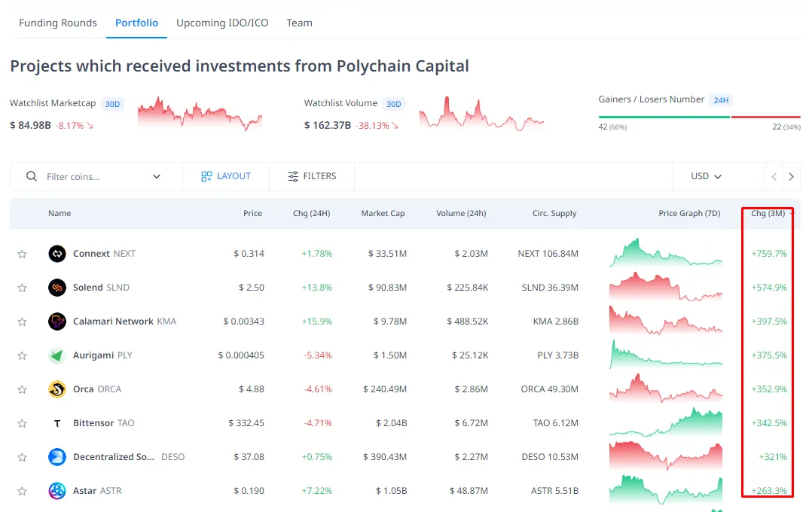This screenshot has height=512, width=812.
Task: Expand the Filter coins dropdown arrow
Action: coord(157,176)
